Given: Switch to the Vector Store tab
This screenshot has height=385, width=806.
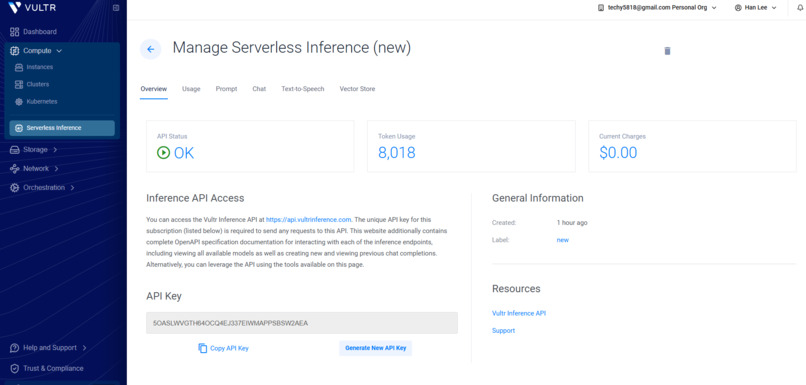Looking at the screenshot, I should tap(357, 89).
